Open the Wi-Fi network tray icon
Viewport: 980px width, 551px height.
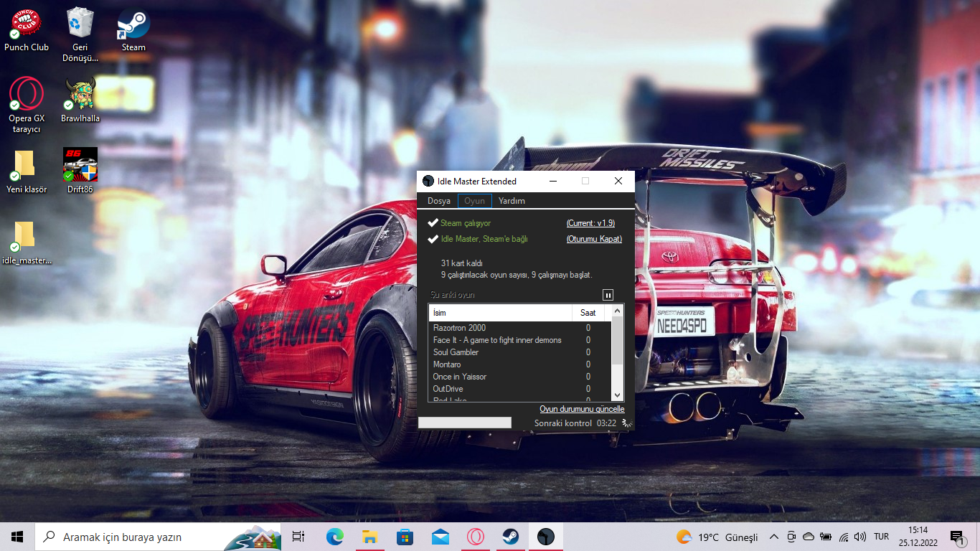pyautogui.click(x=844, y=537)
